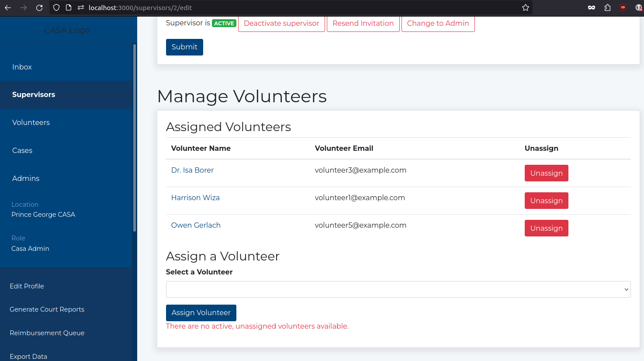Open Cases from the sidebar
Viewport: 644px width, 361px height.
tap(22, 150)
